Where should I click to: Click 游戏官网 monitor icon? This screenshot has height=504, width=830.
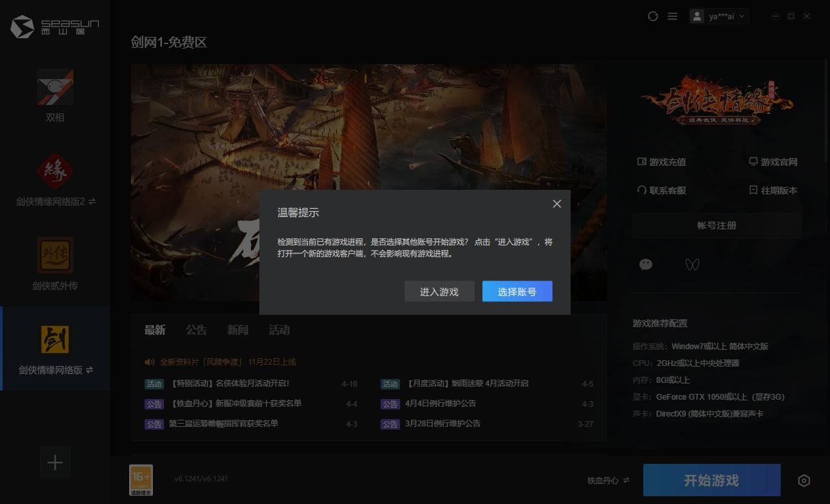[x=753, y=162]
